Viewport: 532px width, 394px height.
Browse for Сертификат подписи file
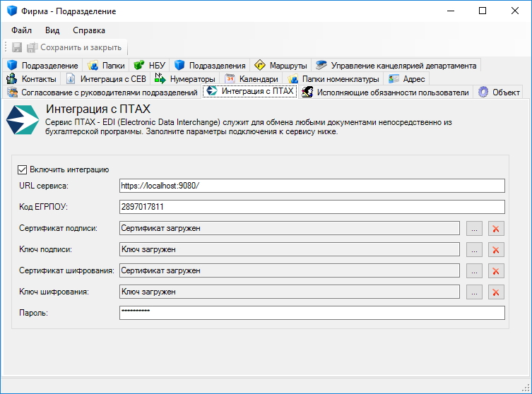click(474, 229)
